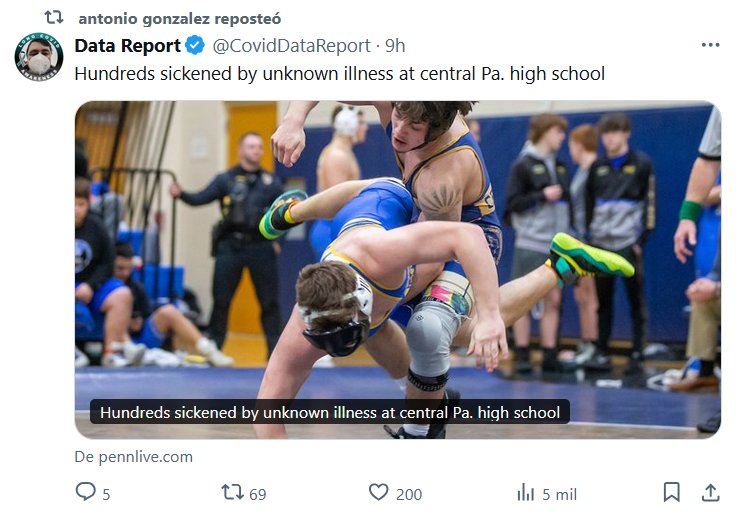Click the De pennlive.com source link
Image resolution: width=740 pixels, height=520 pixels.
(x=133, y=457)
